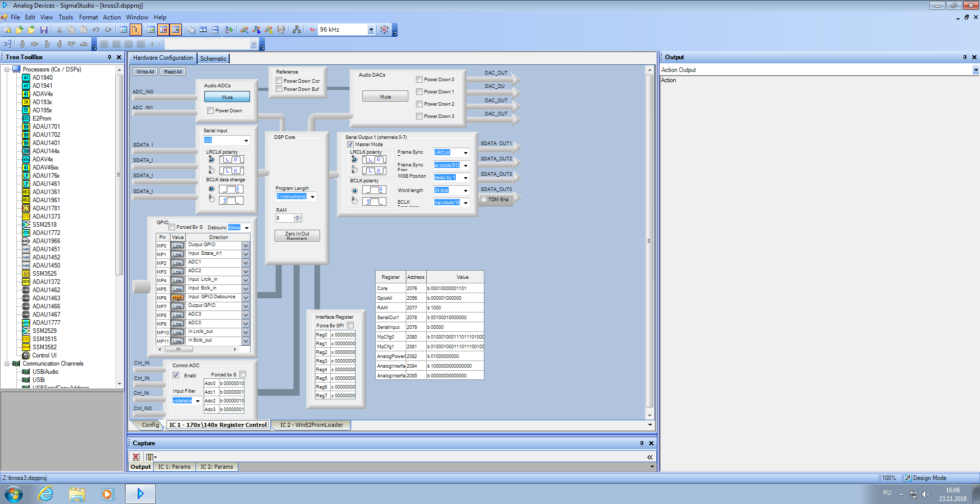The height and width of the screenshot is (504, 980).
Task: Click the align bottoms layout icon
Action: click(x=84, y=44)
